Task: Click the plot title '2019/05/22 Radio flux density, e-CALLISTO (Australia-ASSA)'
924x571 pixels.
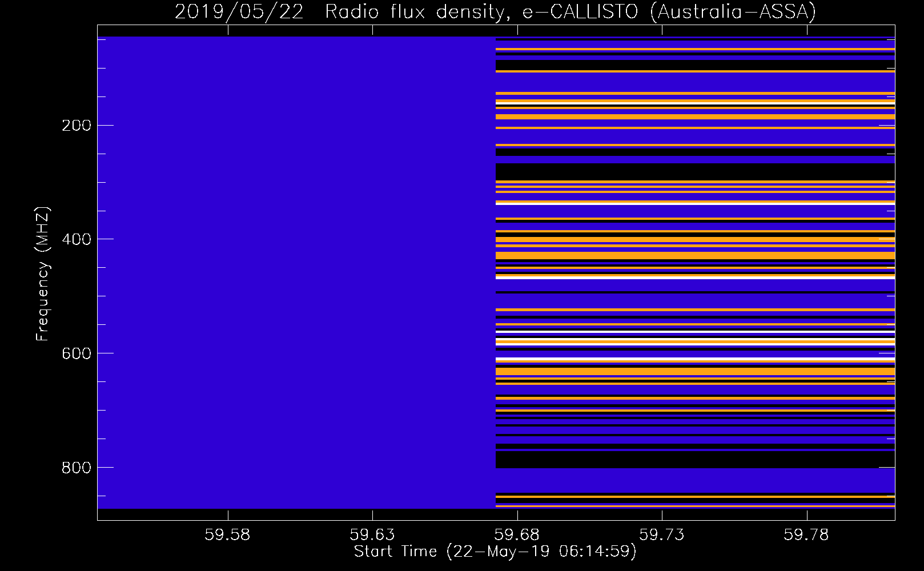Action: (x=495, y=11)
